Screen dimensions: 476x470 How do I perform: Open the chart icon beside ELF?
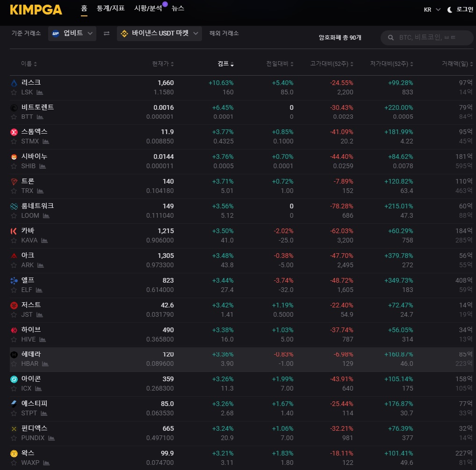coord(39,290)
